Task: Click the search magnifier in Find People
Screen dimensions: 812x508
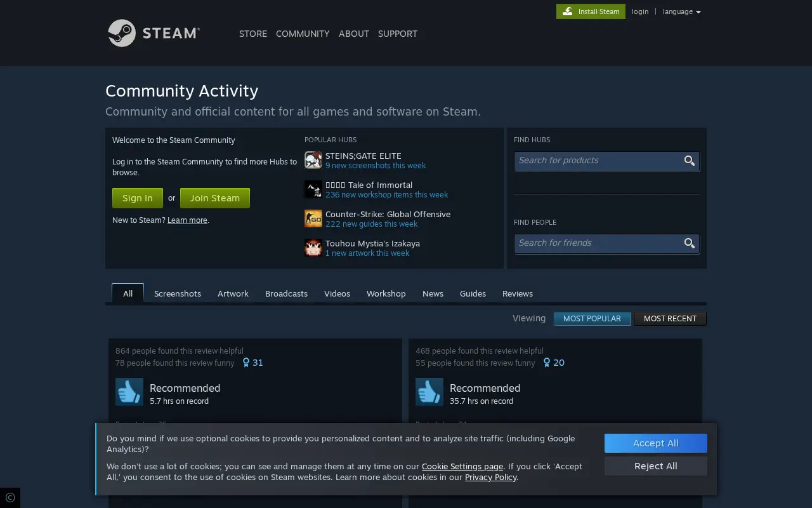Action: click(x=690, y=243)
